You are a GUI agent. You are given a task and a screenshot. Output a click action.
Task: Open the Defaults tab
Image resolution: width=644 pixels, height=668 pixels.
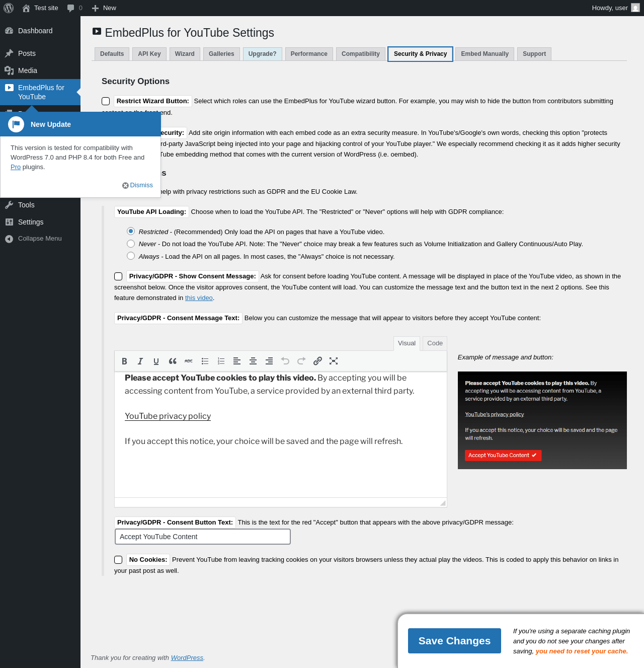pyautogui.click(x=112, y=54)
